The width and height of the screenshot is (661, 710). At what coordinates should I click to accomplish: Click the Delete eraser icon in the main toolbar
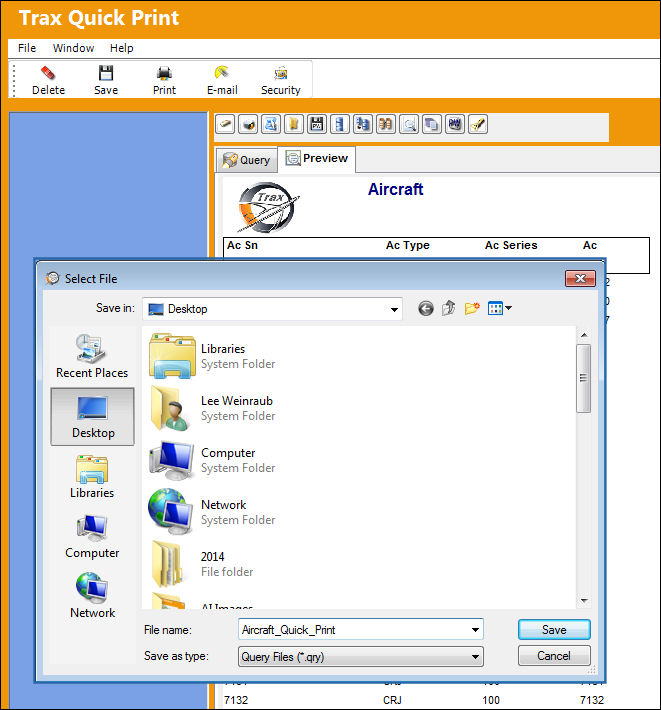pos(48,73)
